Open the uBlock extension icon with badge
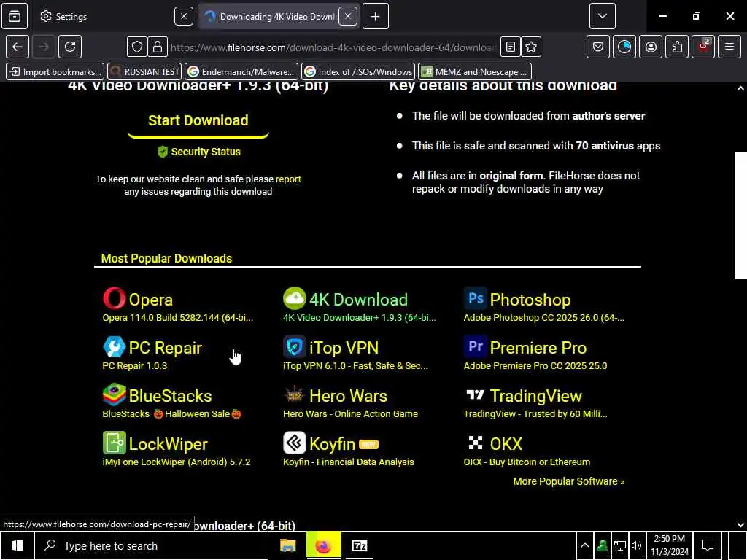 pyautogui.click(x=703, y=47)
